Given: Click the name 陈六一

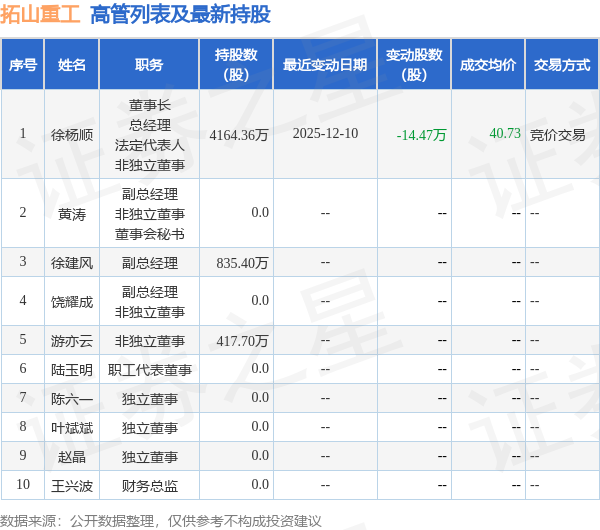Looking at the screenshot, I should click(x=72, y=399).
